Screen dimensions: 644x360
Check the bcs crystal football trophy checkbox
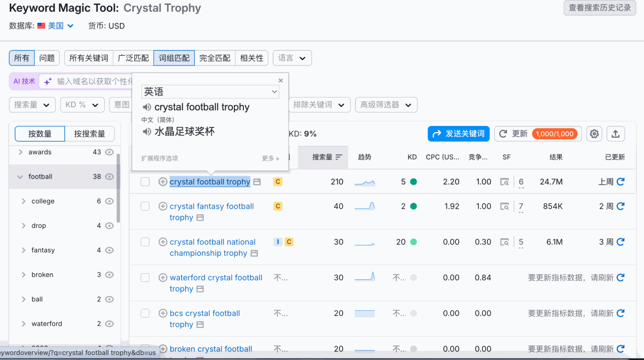click(x=145, y=313)
